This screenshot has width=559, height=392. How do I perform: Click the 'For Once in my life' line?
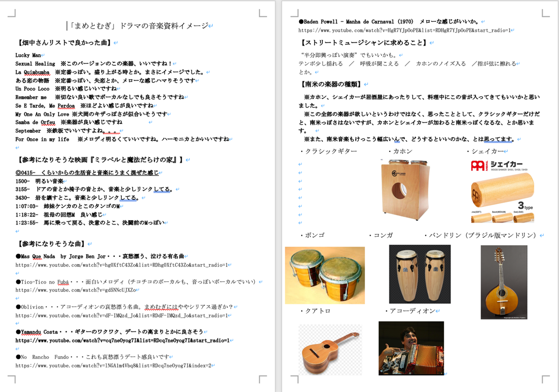click(x=122, y=139)
